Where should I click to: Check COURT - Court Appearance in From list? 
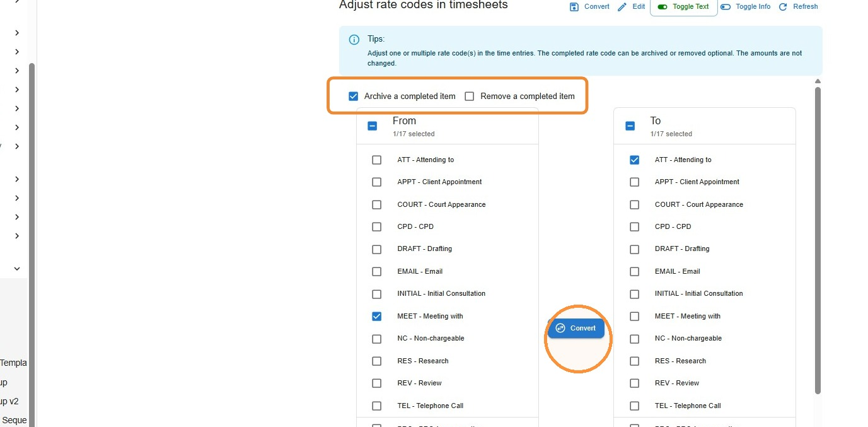tap(377, 205)
